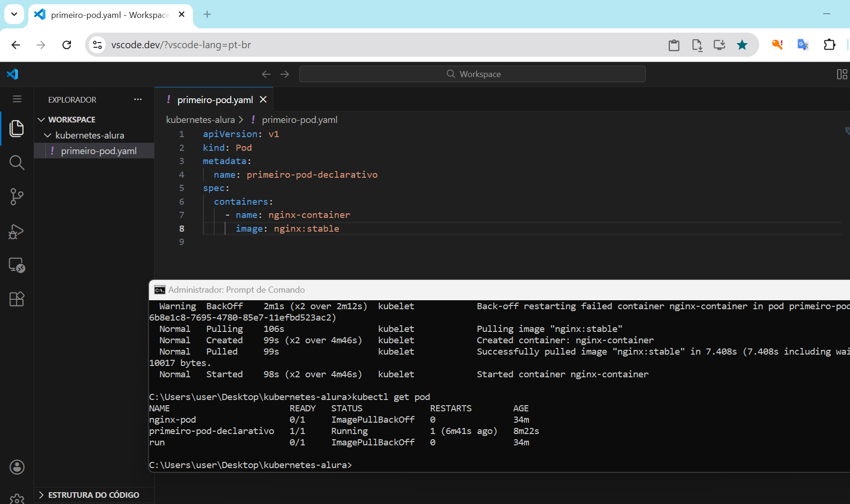850x504 pixels.
Task: Close the primeiro-pod.yaml editor tab
Action: coord(263,100)
